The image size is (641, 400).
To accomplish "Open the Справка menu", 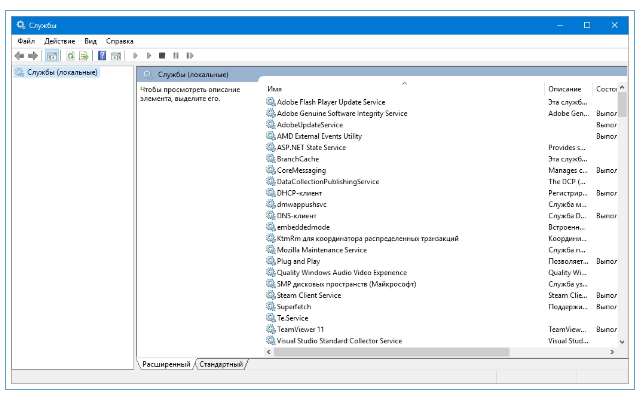I will point(119,41).
